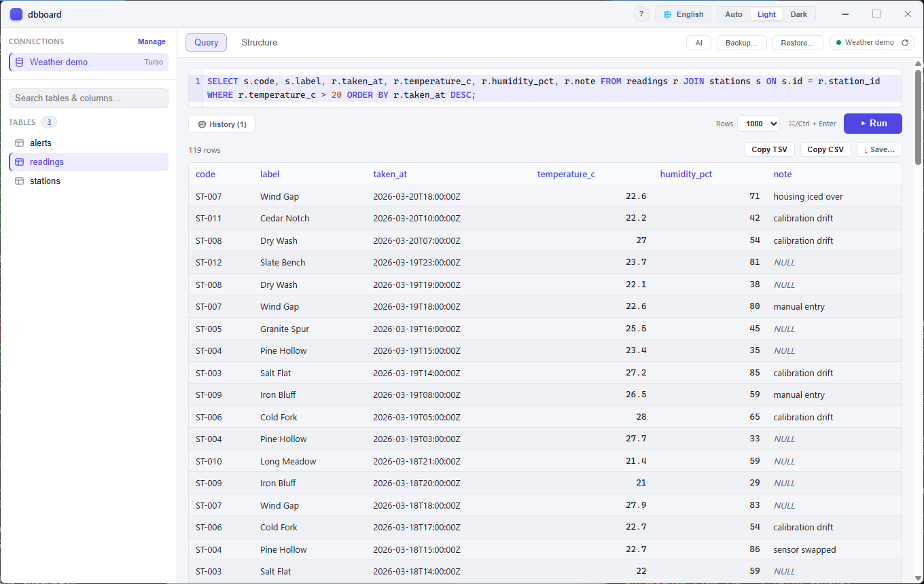924x584 pixels.
Task: Click the clock icon in History button
Action: coord(202,124)
